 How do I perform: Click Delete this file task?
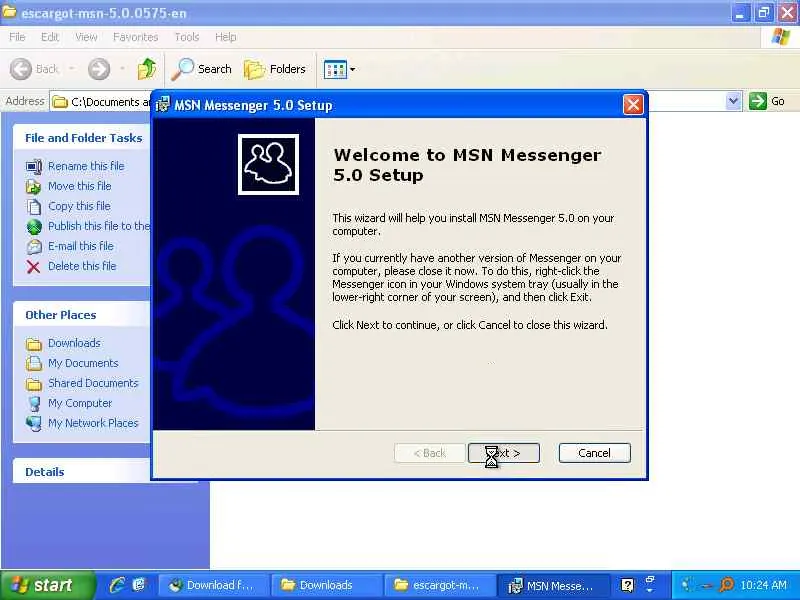[82, 266]
